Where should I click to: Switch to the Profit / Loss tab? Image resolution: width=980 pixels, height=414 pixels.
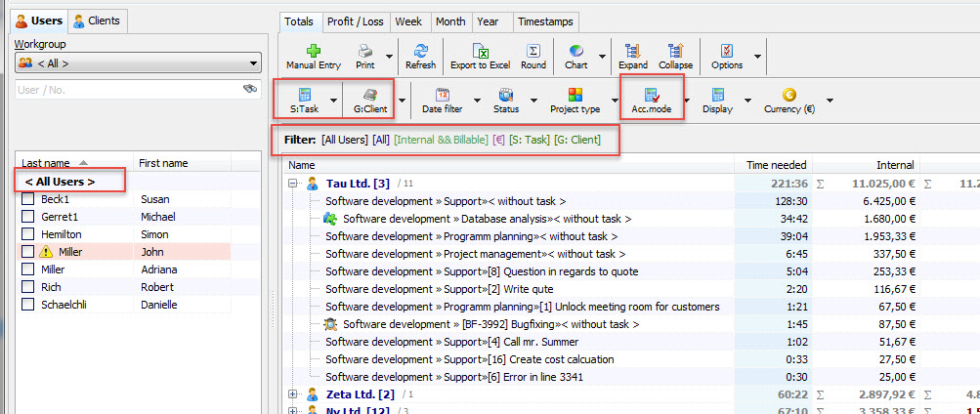coord(357,21)
